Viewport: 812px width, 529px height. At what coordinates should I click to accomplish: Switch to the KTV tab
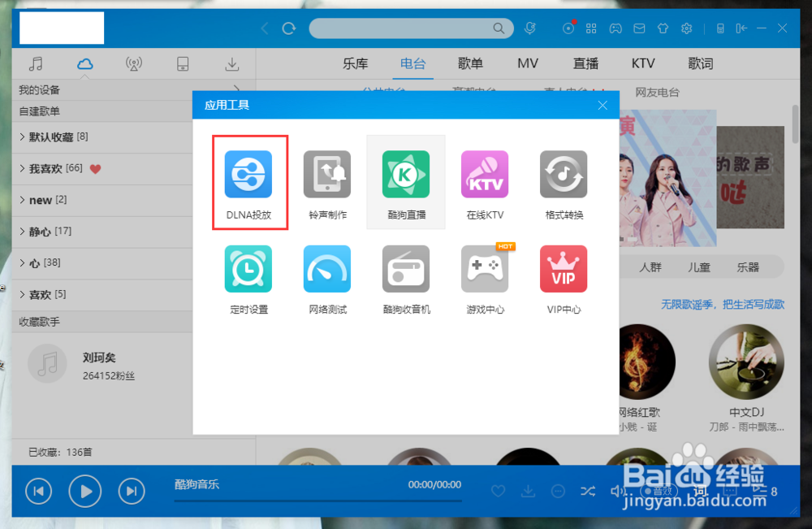coord(643,63)
